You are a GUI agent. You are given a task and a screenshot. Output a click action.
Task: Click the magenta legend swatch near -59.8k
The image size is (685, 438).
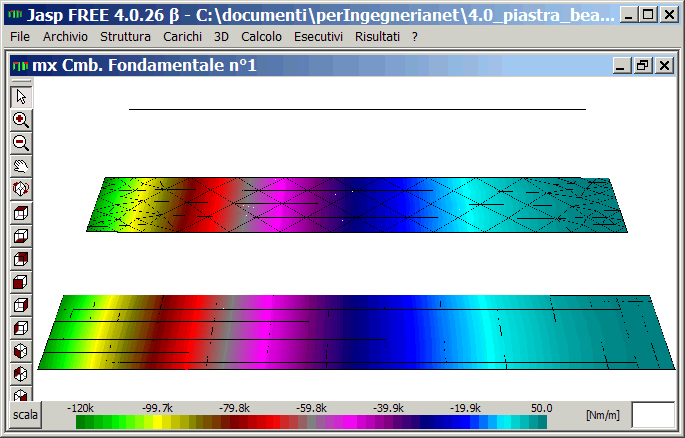pyautogui.click(x=348, y=422)
